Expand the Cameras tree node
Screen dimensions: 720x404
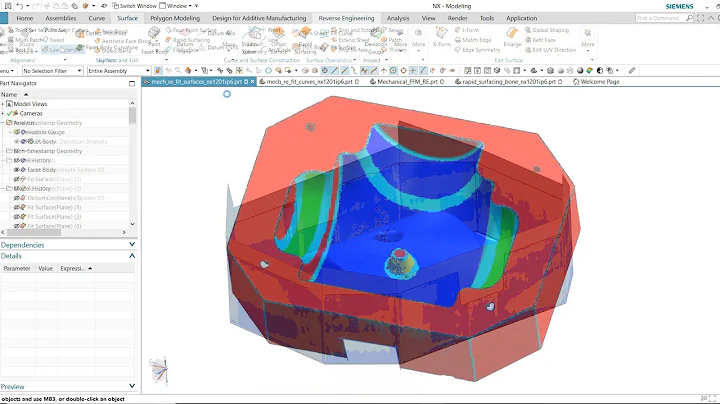click(2, 113)
